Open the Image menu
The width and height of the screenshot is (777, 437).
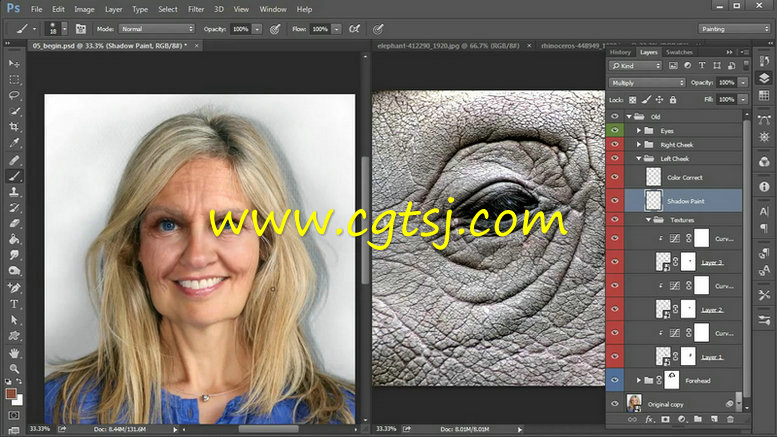click(84, 9)
